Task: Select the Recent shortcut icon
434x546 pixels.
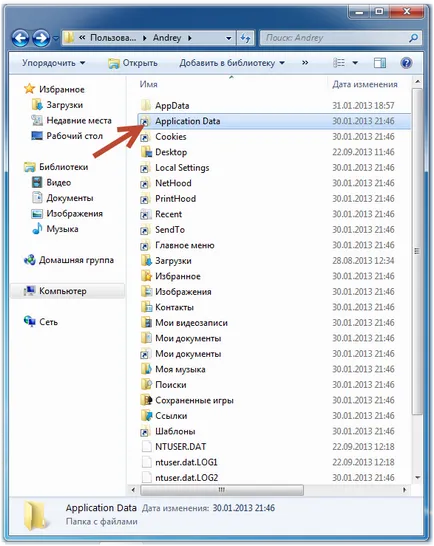Action: coord(146,214)
